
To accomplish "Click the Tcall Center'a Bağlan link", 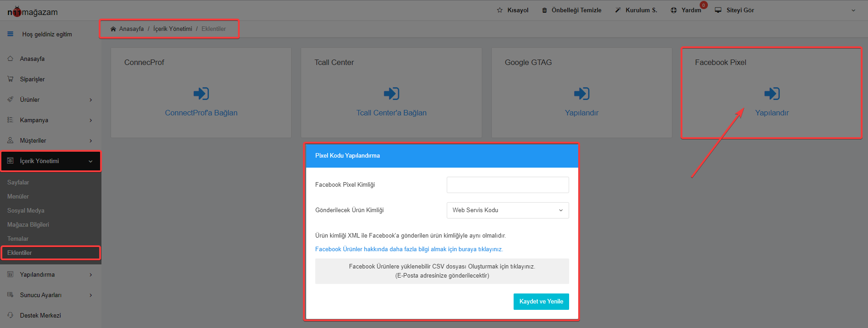I will point(391,113).
